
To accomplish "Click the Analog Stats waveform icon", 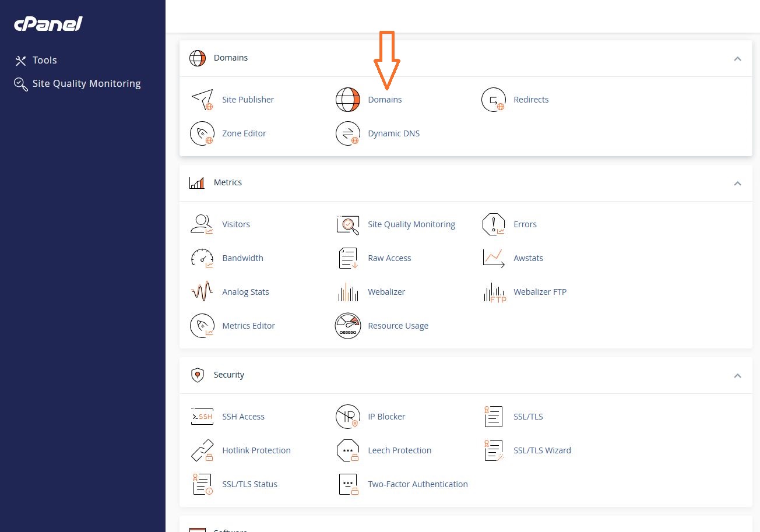I will 202,292.
